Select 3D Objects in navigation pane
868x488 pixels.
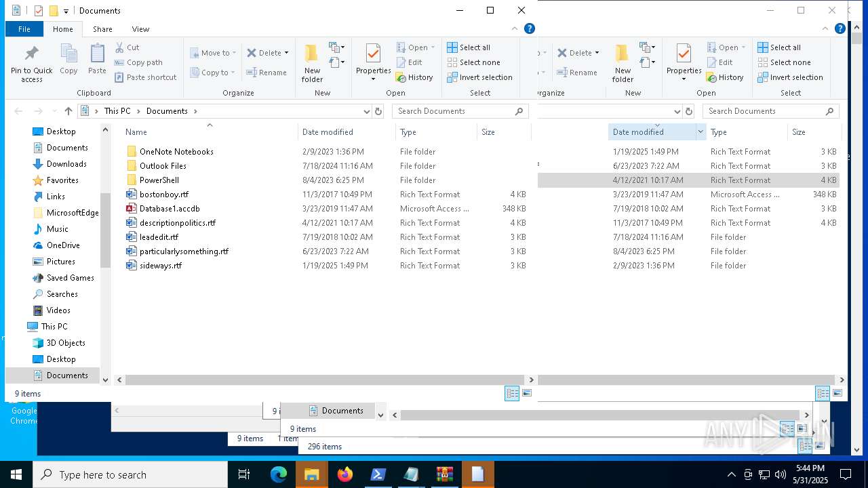coord(66,343)
